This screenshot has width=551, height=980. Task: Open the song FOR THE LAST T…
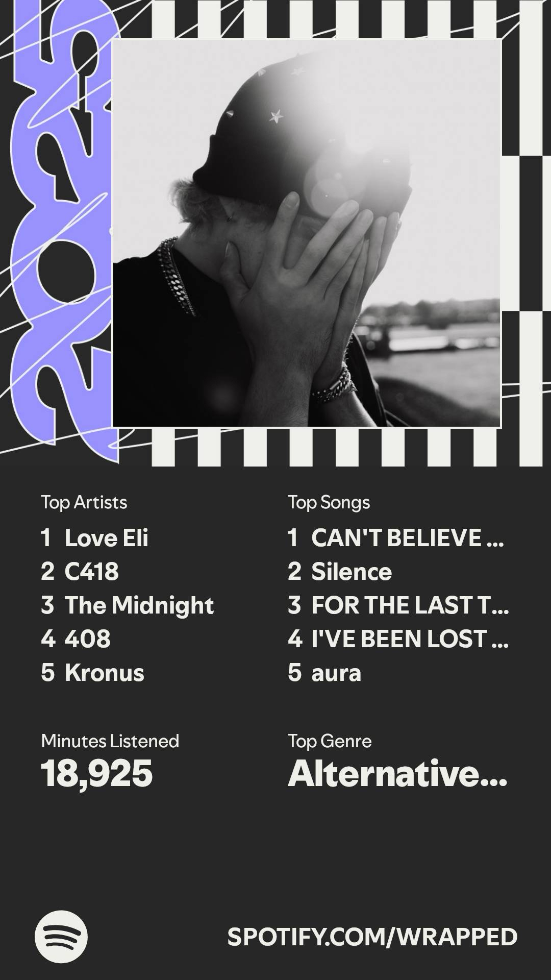[410, 605]
